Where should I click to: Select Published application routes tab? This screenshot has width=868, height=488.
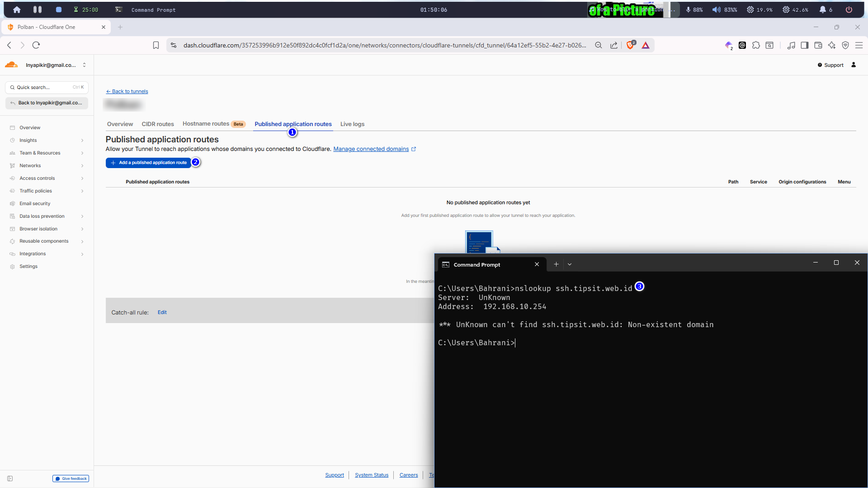pyautogui.click(x=293, y=124)
